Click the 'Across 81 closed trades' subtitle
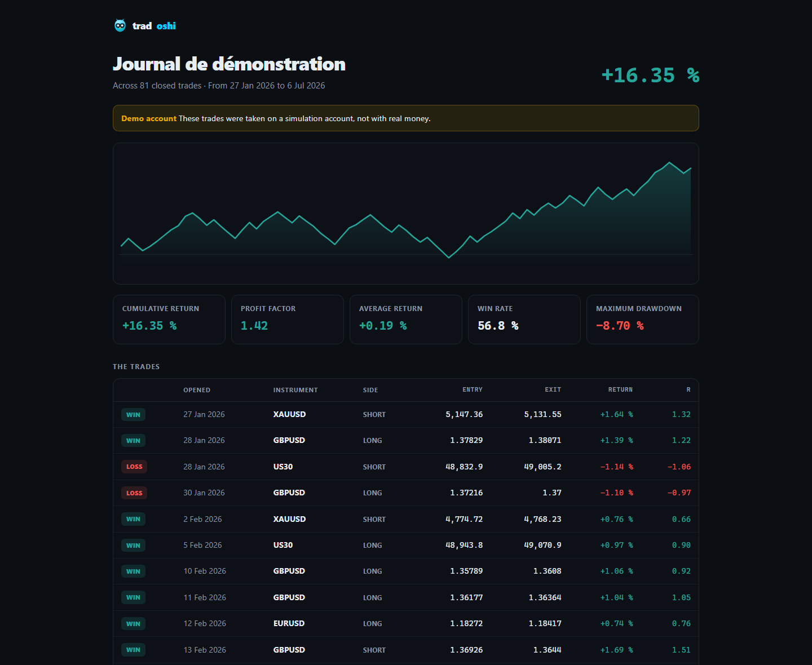The height and width of the screenshot is (665, 812). coord(219,86)
